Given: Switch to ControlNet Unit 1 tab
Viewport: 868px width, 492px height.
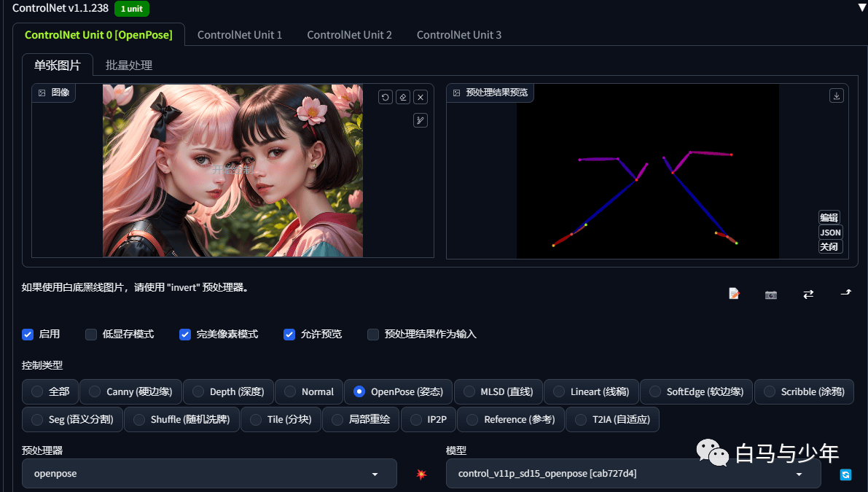Looking at the screenshot, I should (240, 35).
